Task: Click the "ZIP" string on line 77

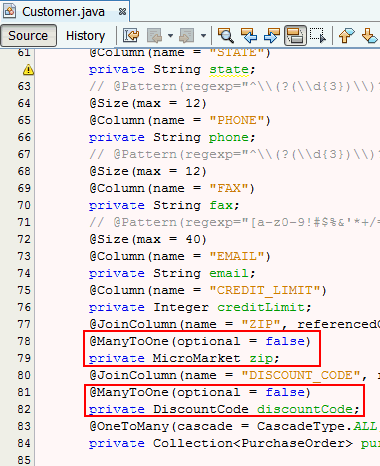Action: click(x=260, y=324)
